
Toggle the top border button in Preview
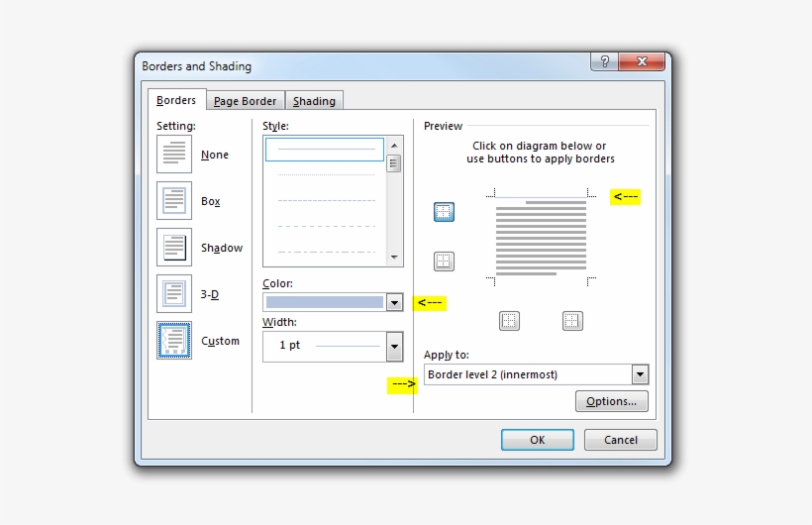[444, 211]
